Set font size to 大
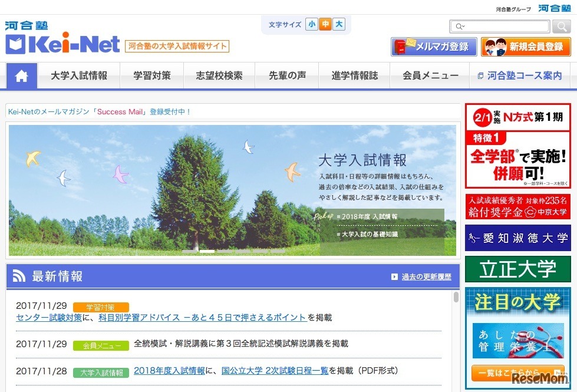Viewport: 577px width, 392px height. pyautogui.click(x=338, y=25)
